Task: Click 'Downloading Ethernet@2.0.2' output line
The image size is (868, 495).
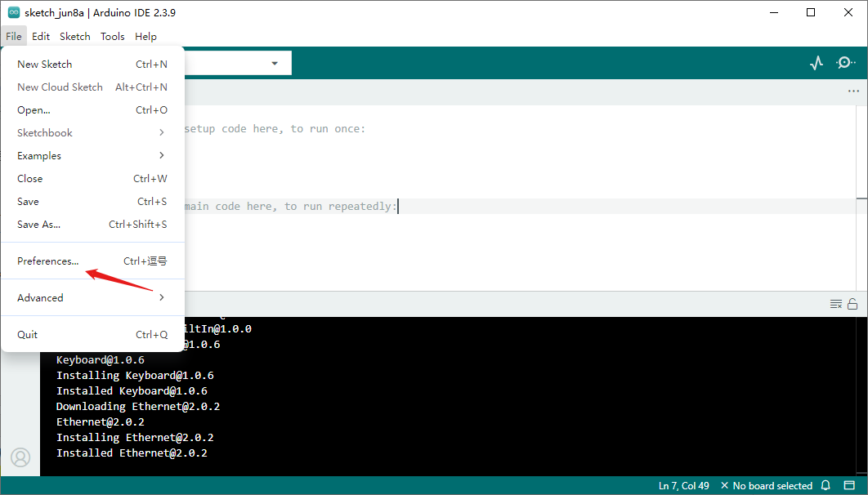Action: [138, 407]
